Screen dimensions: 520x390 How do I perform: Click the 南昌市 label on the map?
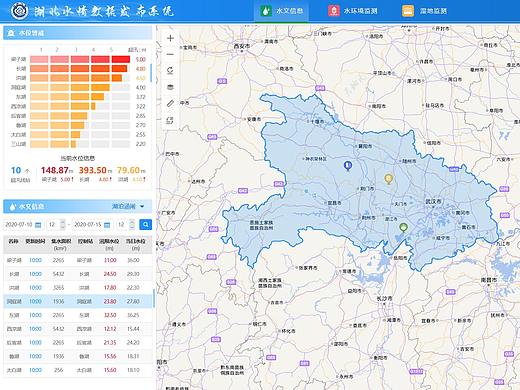[489, 280]
